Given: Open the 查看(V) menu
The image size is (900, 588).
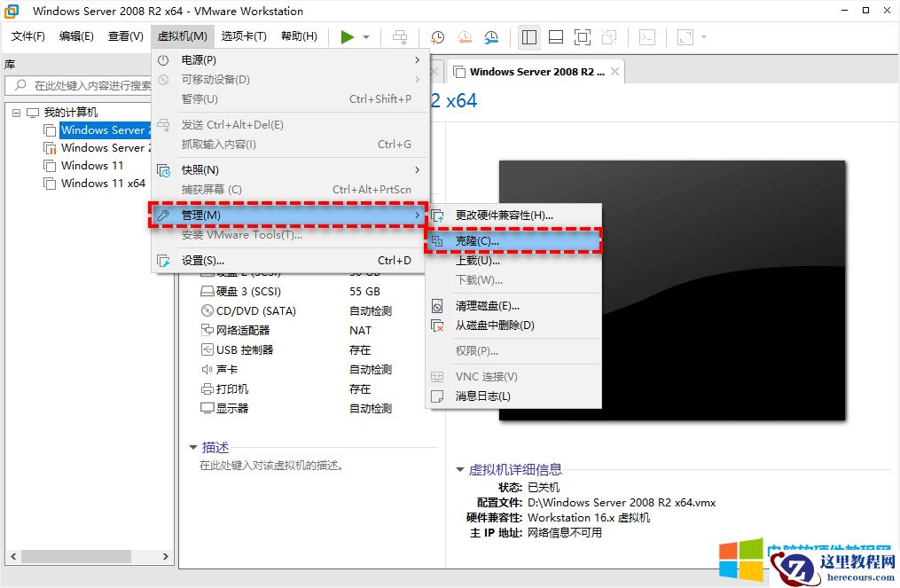Looking at the screenshot, I should (x=126, y=36).
